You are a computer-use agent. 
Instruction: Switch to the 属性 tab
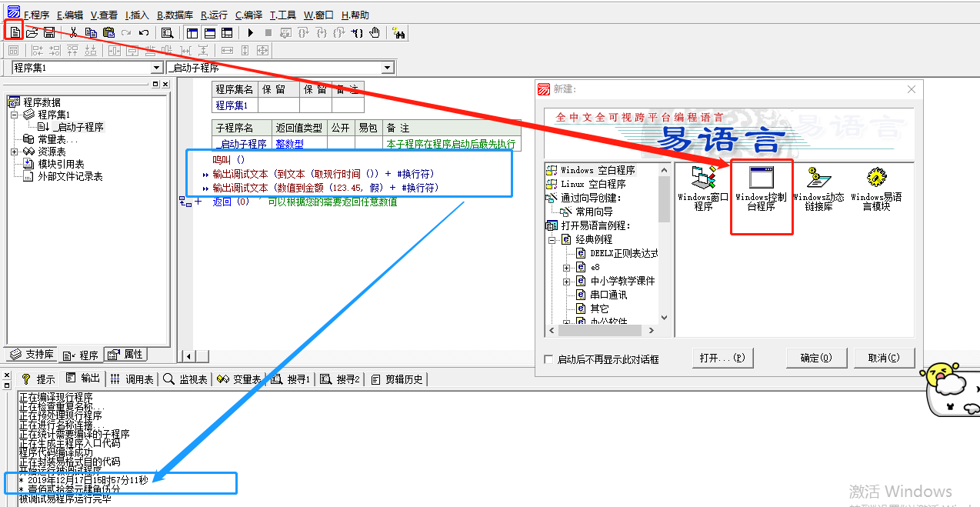pos(125,355)
